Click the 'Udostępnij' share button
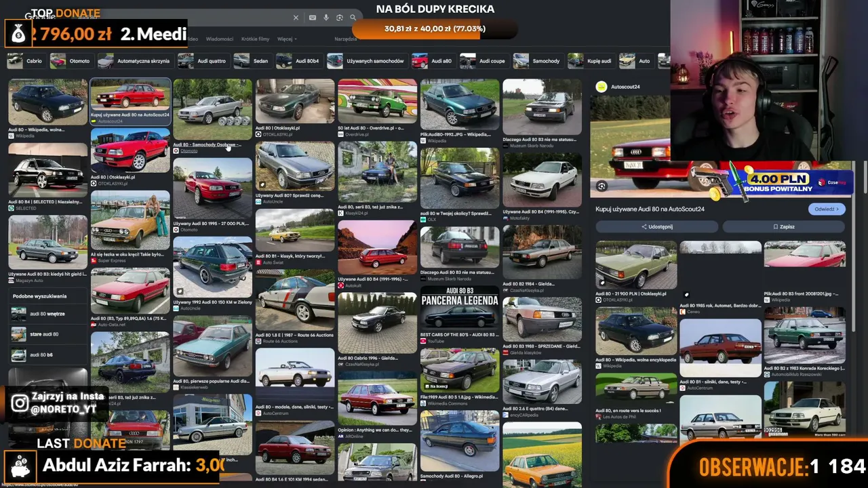The height and width of the screenshot is (488, 868). 656,226
